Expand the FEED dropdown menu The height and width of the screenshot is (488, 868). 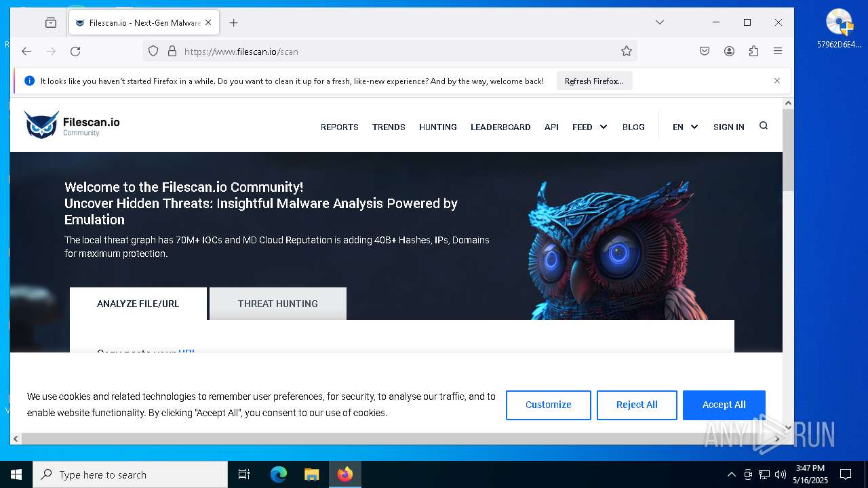click(x=589, y=127)
